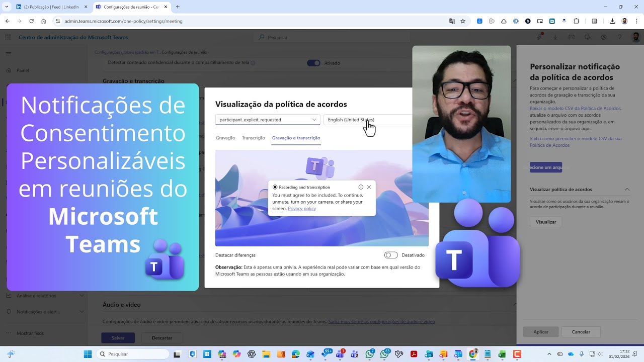Open Saiba como preencher o modelo CSV link
Viewport: 644px width, 362px height.
point(576,142)
